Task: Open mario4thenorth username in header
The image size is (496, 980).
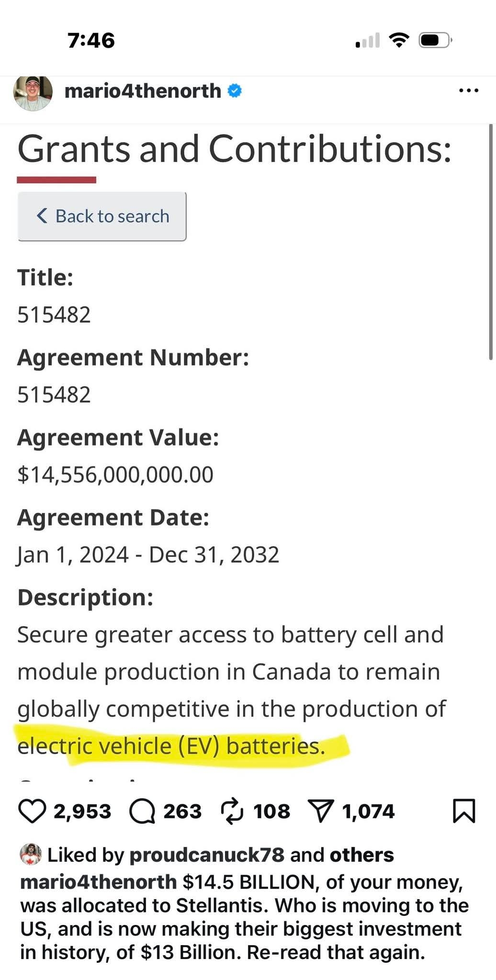Action: tap(143, 91)
